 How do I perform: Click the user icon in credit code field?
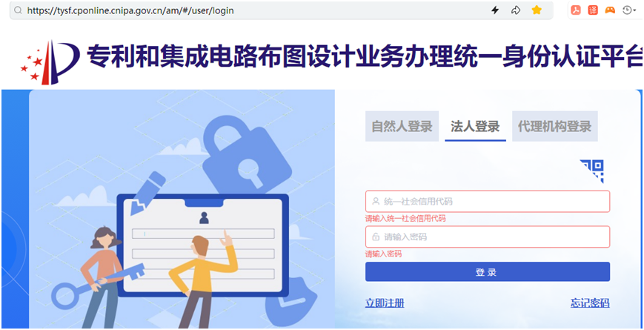(376, 202)
